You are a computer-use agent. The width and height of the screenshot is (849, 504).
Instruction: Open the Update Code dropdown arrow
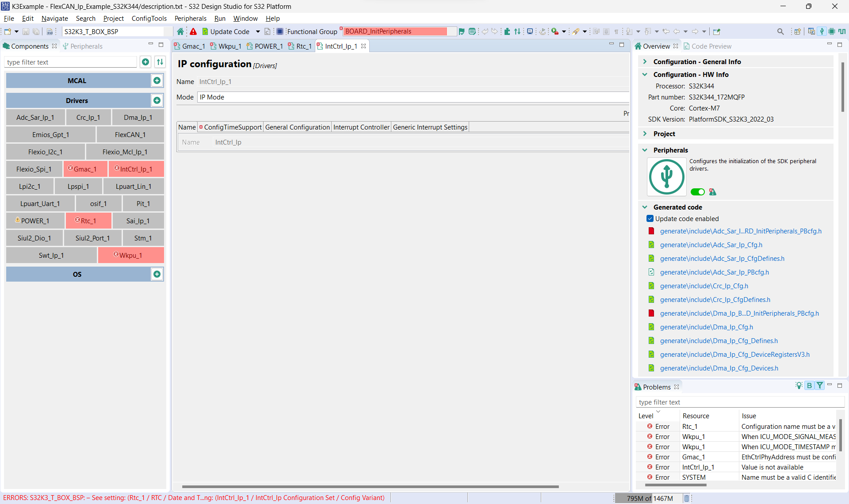point(258,31)
